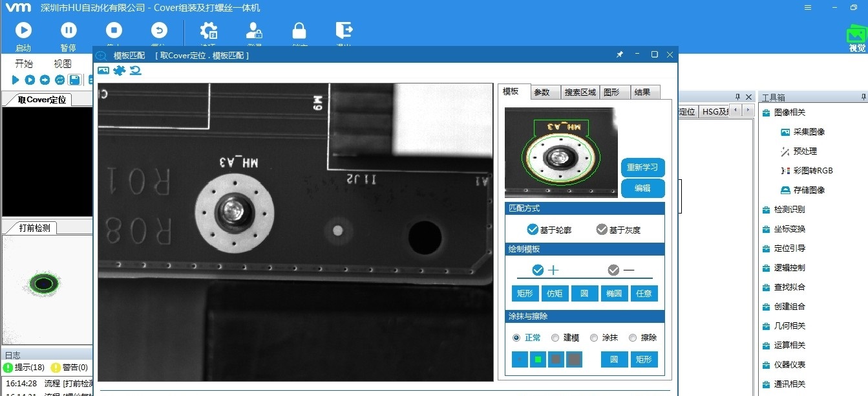Select the 涂抹 radio button

594,338
